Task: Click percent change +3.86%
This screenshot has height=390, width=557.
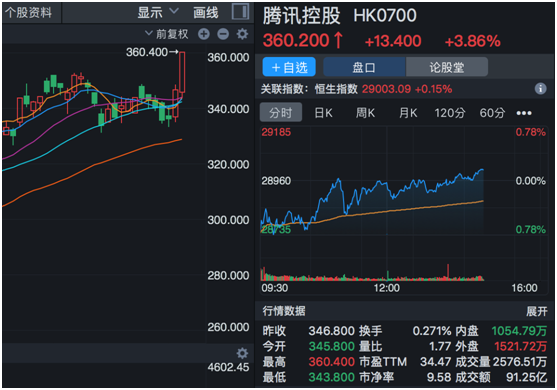Action: point(472,41)
